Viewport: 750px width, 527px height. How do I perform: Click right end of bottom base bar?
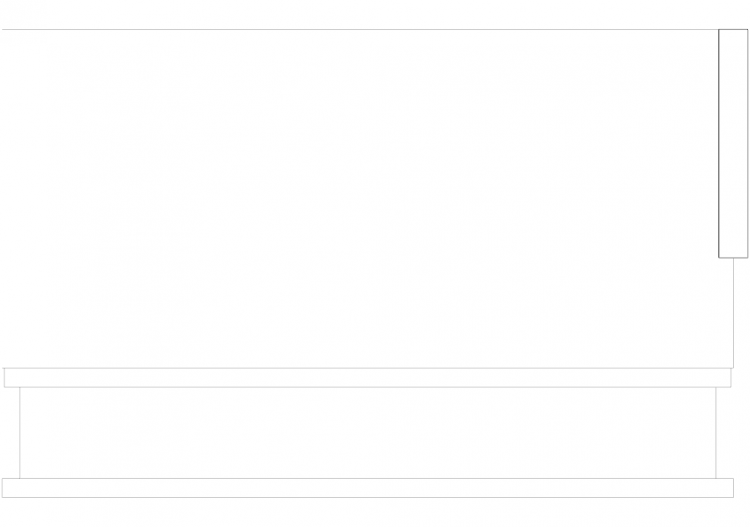(x=733, y=488)
